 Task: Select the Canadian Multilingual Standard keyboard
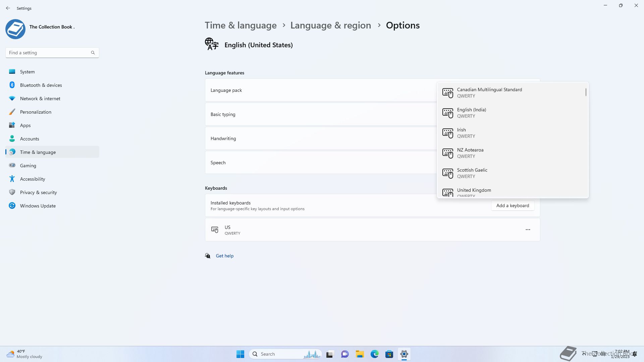(489, 93)
